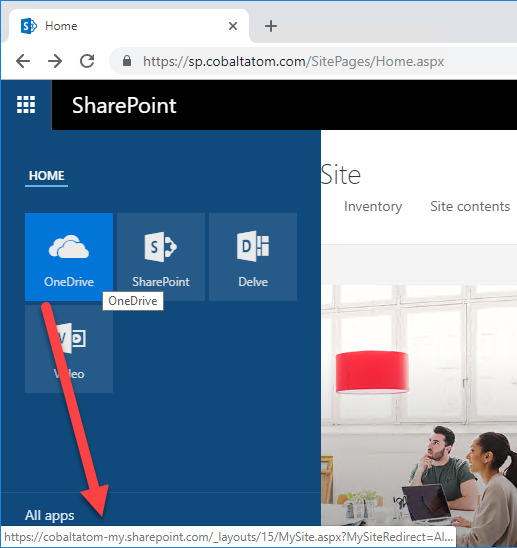
Task: Open the OneDrive app tile
Action: 69,257
